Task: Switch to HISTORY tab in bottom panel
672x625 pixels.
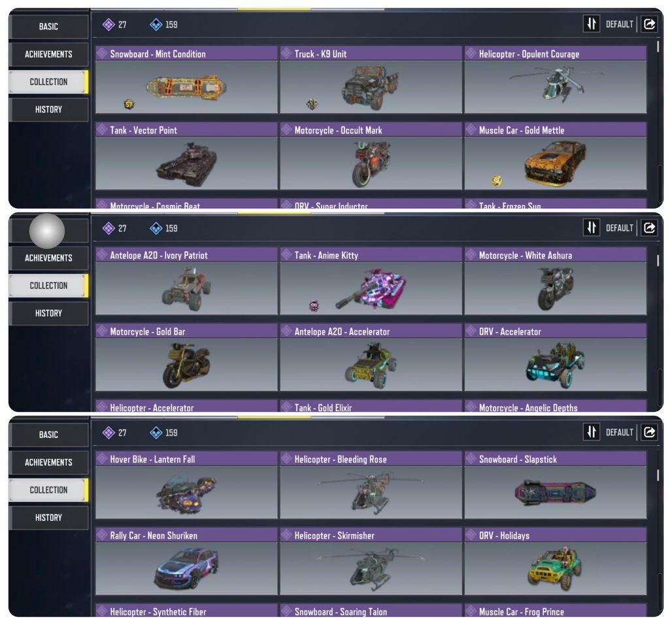Action: click(x=48, y=517)
